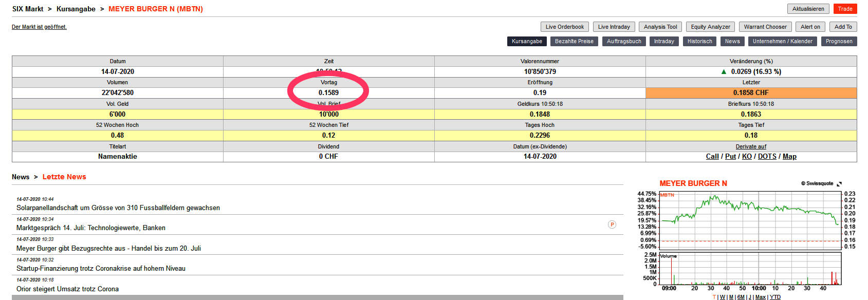The image size is (868, 300).
Task: Select the M (monthly) chart period
Action: coord(731,297)
